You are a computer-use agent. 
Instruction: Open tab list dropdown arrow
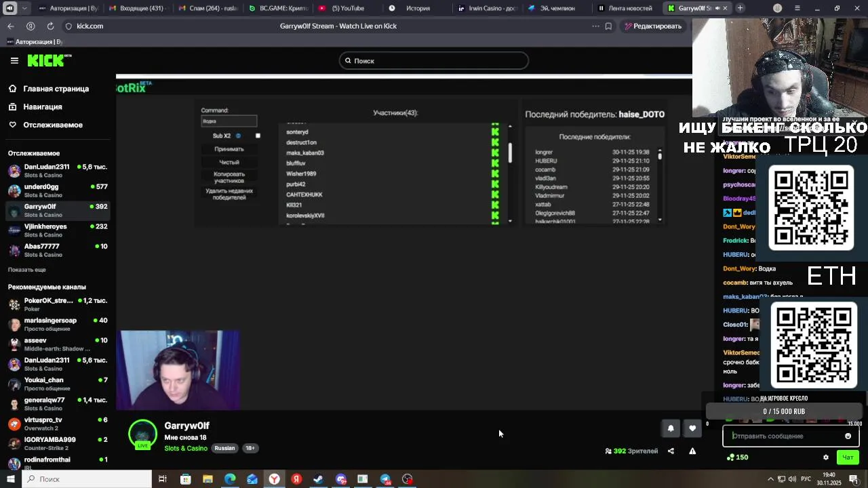tap(25, 8)
